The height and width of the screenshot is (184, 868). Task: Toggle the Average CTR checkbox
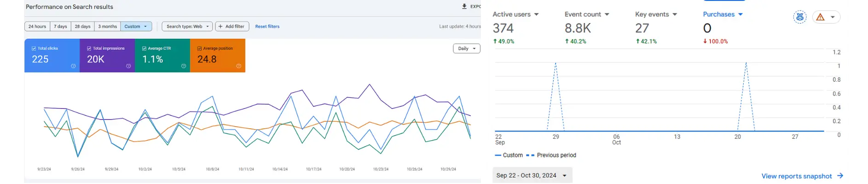click(144, 48)
